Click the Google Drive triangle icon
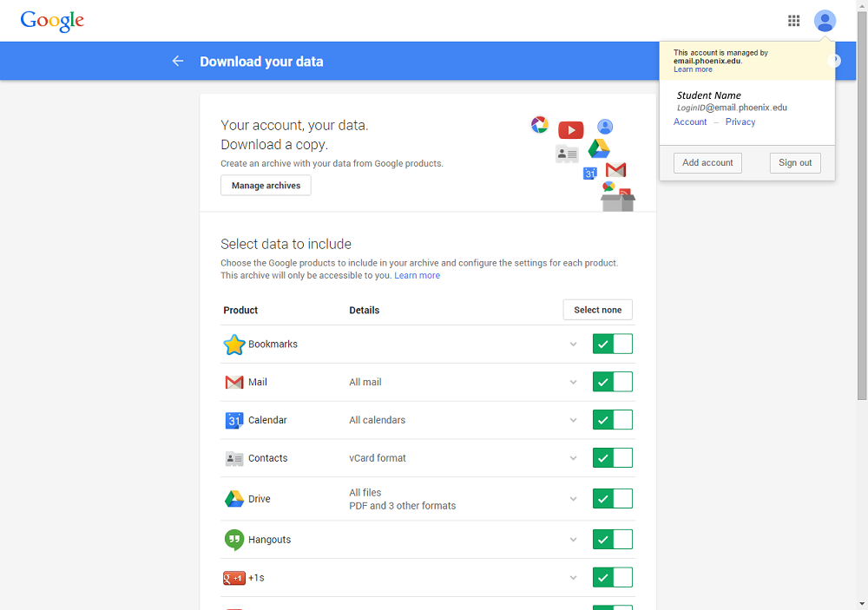The width and height of the screenshot is (868, 610). [233, 498]
